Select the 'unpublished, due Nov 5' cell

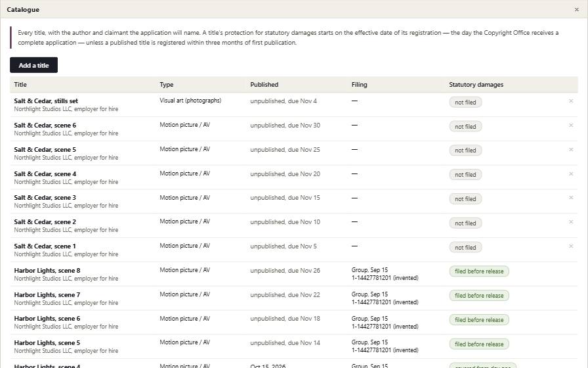click(283, 246)
